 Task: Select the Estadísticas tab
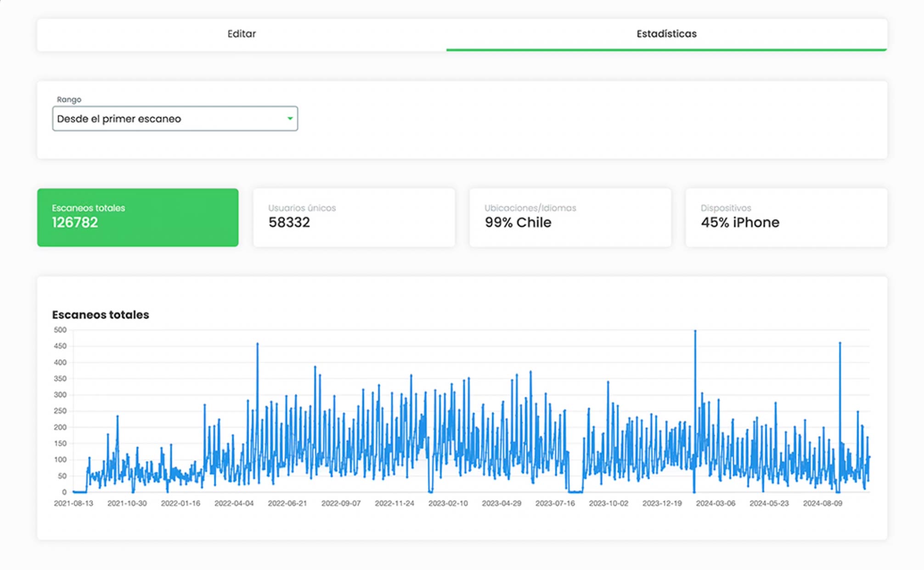[666, 34]
